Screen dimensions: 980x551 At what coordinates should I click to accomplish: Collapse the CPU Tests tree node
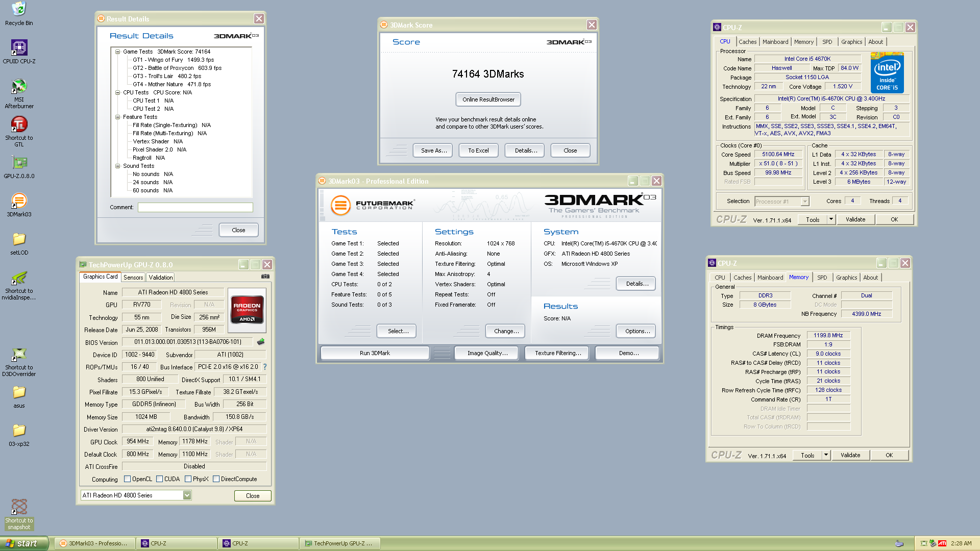[x=118, y=92]
